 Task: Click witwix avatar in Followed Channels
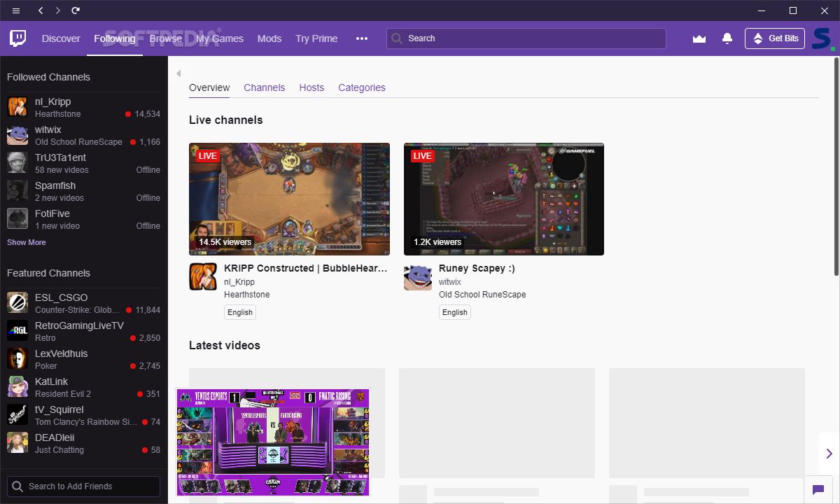pyautogui.click(x=17, y=135)
